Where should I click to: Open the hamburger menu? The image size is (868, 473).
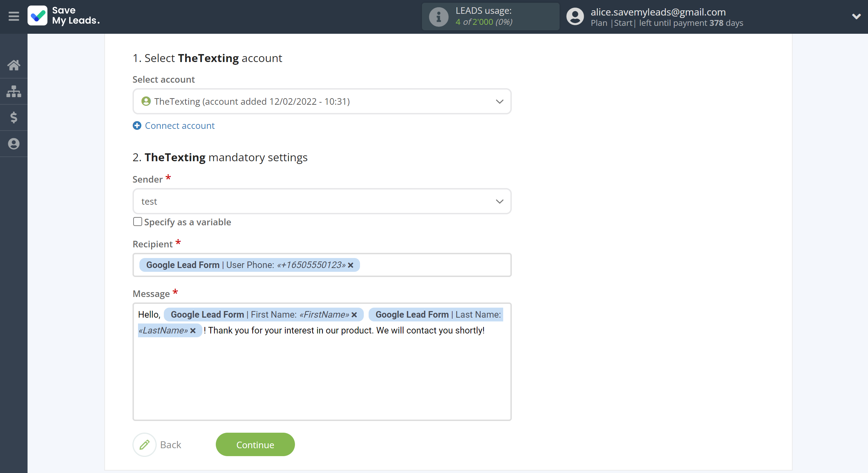pos(14,16)
